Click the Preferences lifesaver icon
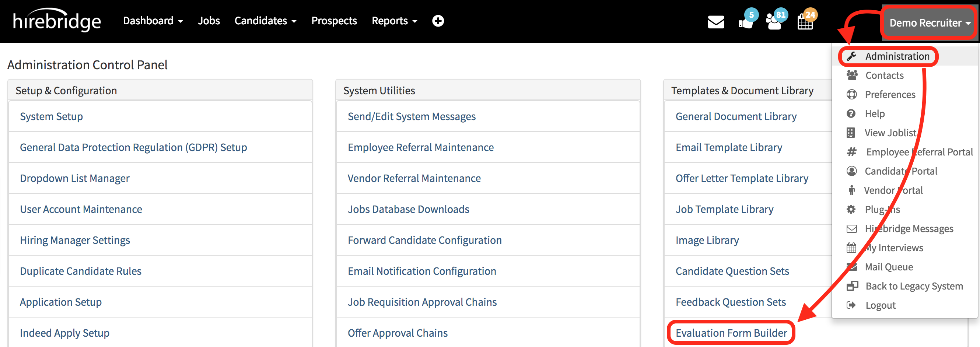 coord(852,94)
